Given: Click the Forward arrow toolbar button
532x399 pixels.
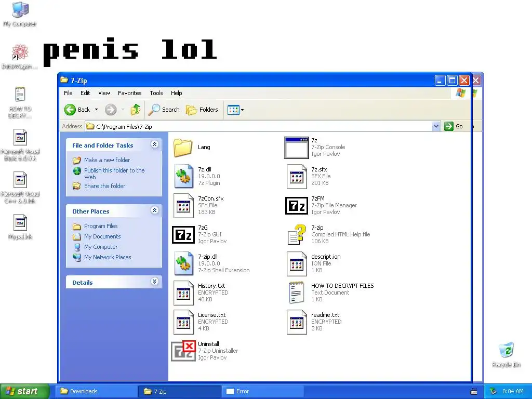Looking at the screenshot, I should coord(111,110).
